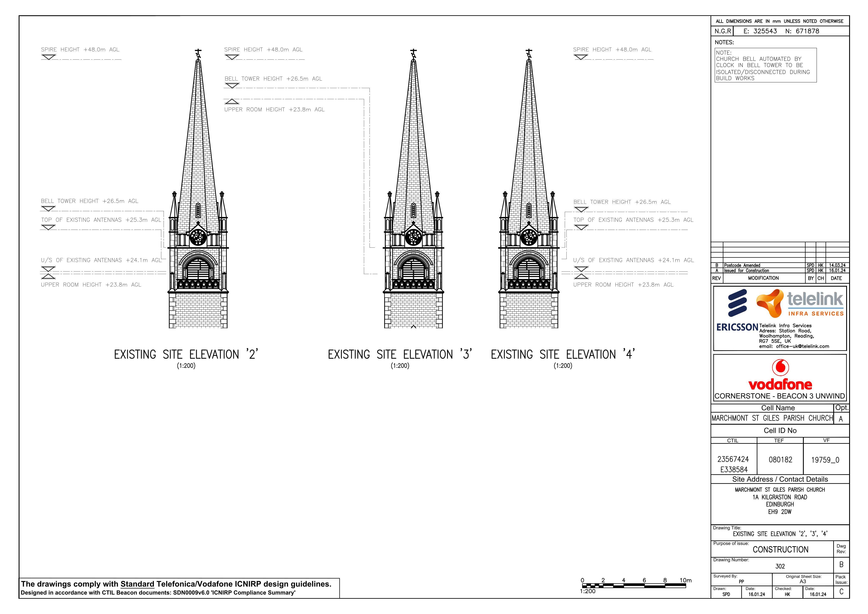
Task: Click 'ALL DIMENSIONS ARE IN mm' header
Action: coord(780,21)
